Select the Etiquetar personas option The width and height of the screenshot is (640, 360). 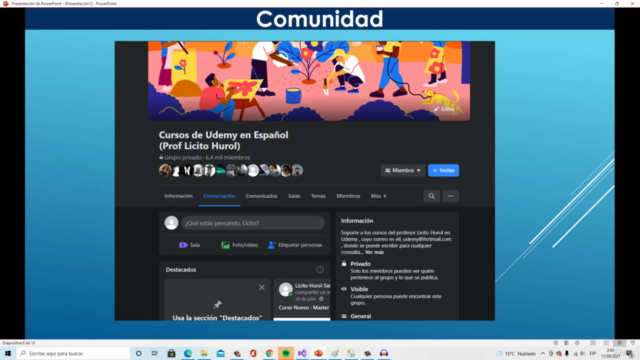point(295,245)
